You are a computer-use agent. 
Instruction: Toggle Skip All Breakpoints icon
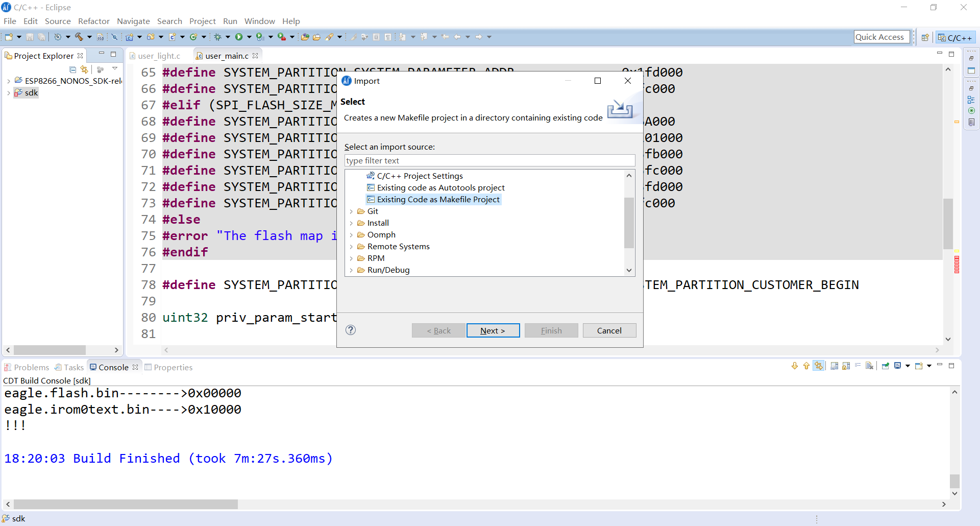point(114,37)
